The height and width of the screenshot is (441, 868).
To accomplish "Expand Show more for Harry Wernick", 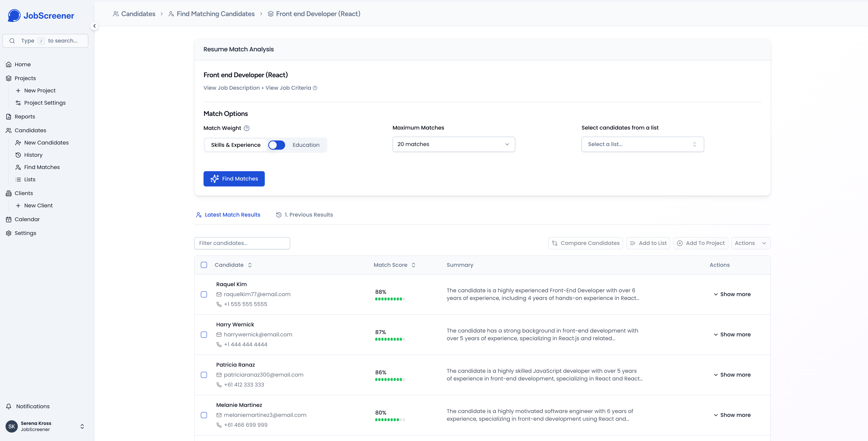I will coord(732,334).
